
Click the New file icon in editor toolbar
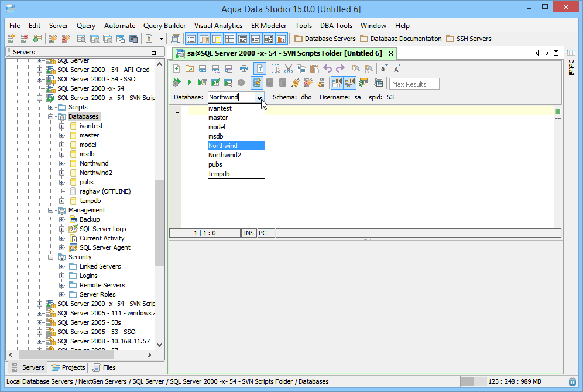(177, 68)
